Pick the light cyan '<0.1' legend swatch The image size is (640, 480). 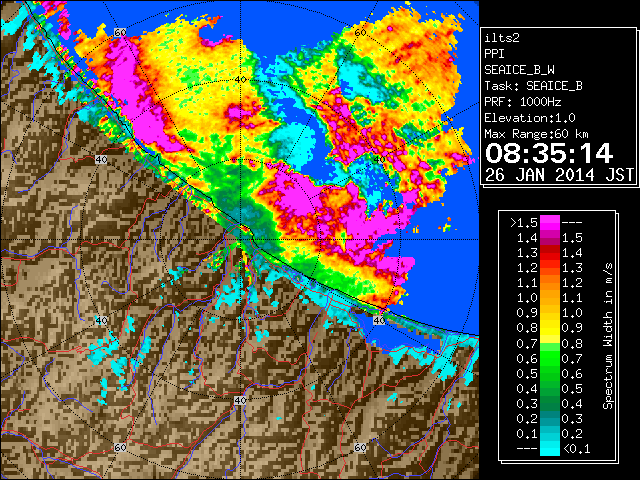coord(550,448)
